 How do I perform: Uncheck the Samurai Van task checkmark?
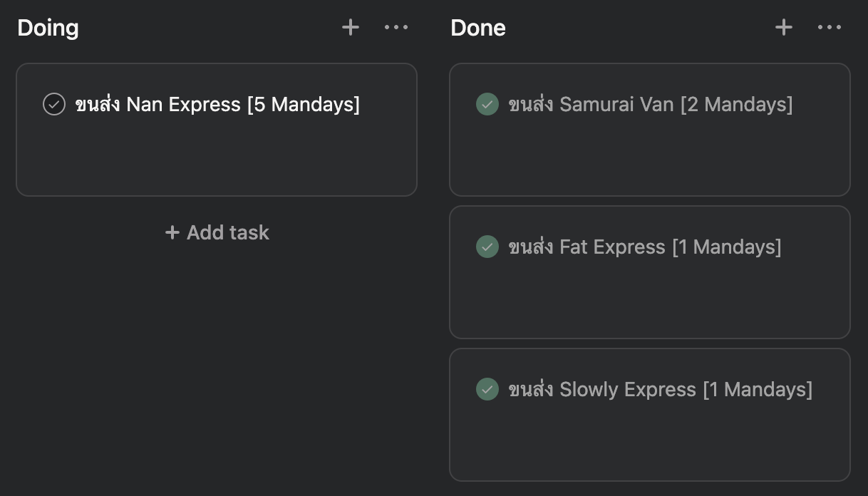point(487,104)
